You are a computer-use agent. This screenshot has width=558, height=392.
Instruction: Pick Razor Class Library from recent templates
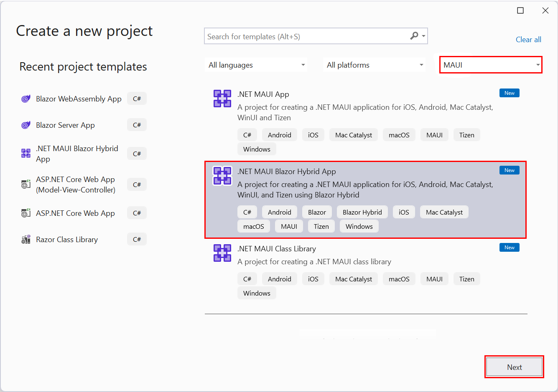[x=67, y=240]
